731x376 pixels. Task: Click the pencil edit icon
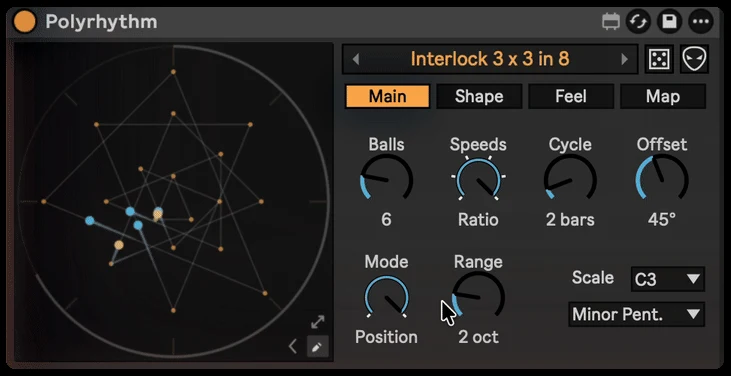pos(317,347)
